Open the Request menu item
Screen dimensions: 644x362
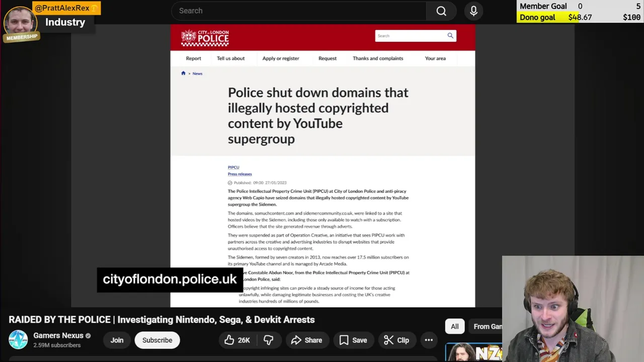(327, 58)
